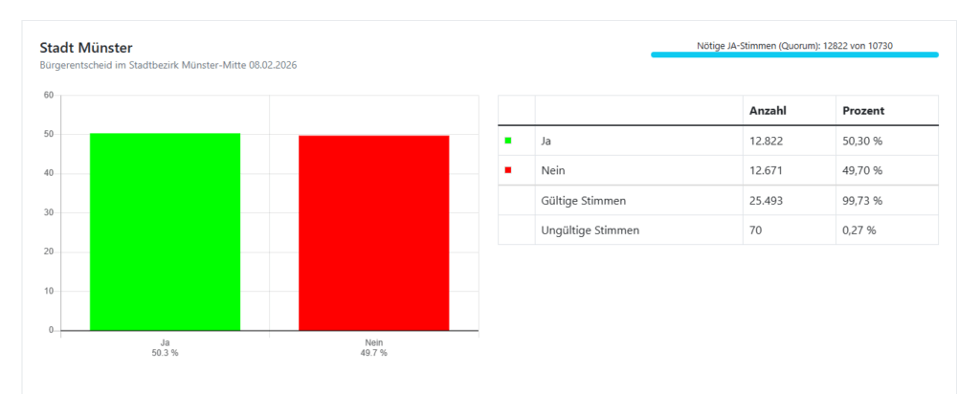Click the Anzahl column header
This screenshot has height=394, width=980.
point(768,111)
